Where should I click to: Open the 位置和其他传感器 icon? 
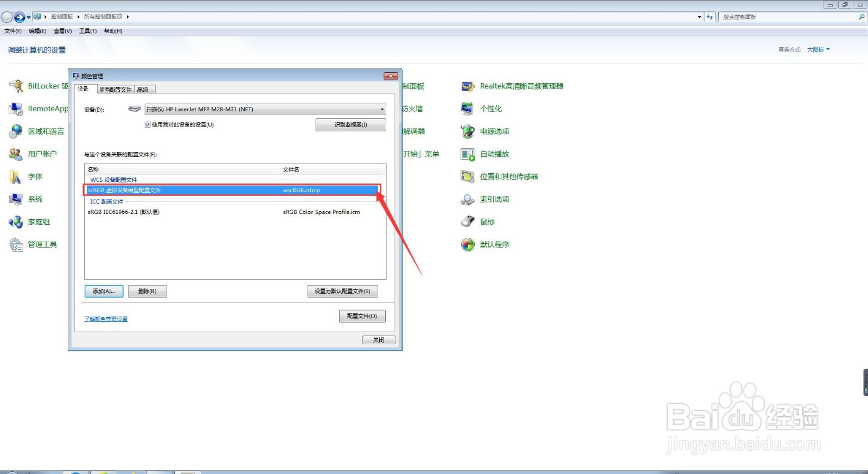pos(468,177)
